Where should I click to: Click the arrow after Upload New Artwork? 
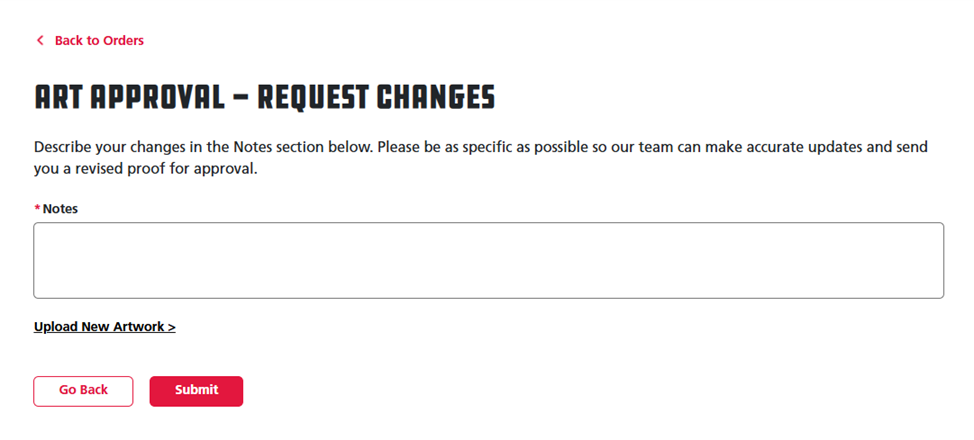click(x=172, y=327)
